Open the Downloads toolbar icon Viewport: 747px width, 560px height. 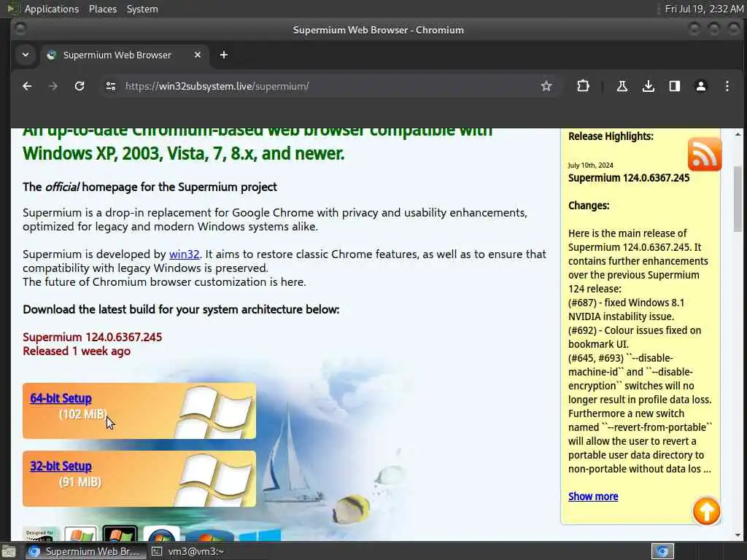[648, 86]
